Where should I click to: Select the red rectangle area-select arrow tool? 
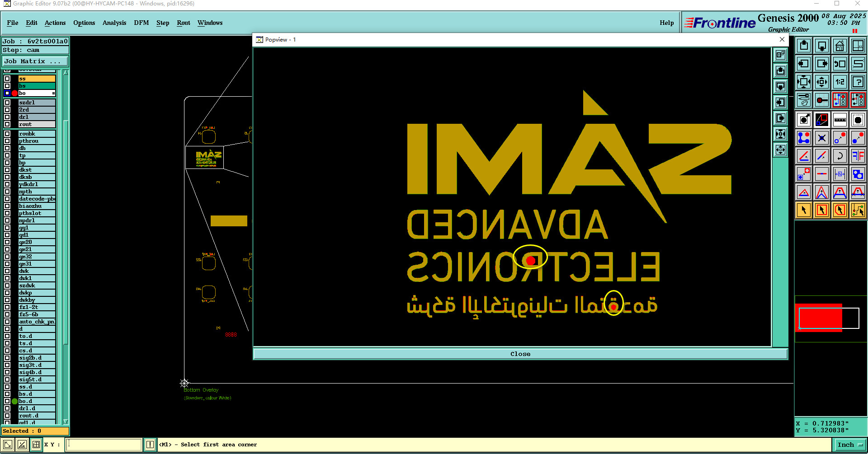[822, 210]
